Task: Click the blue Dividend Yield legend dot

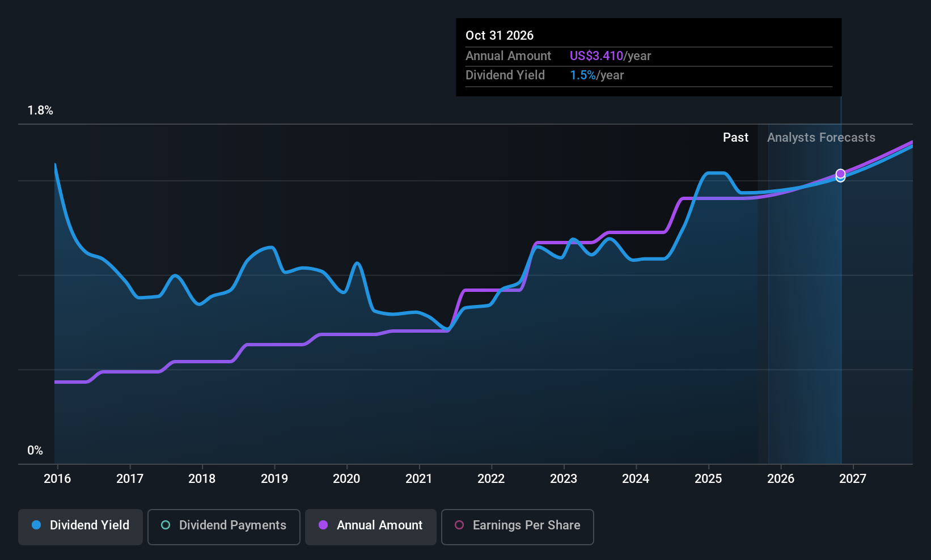Action: (x=36, y=525)
